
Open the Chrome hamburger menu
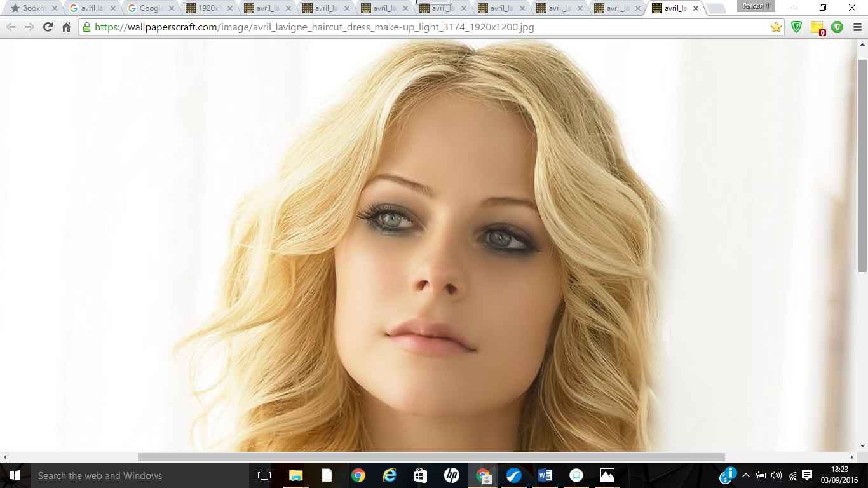[857, 27]
